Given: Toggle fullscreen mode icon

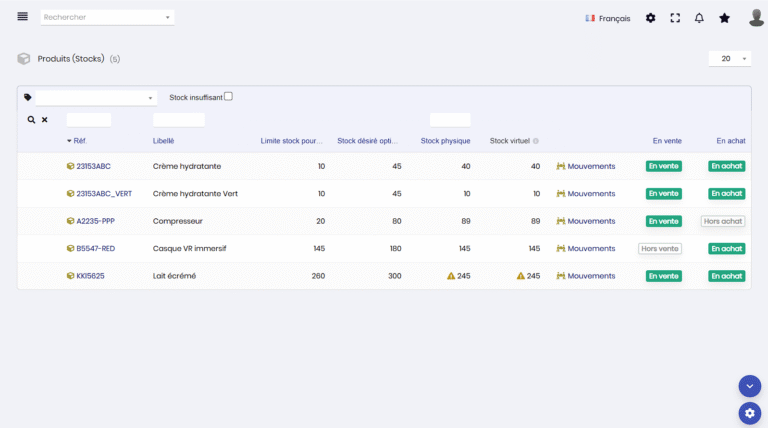Looking at the screenshot, I should (675, 18).
